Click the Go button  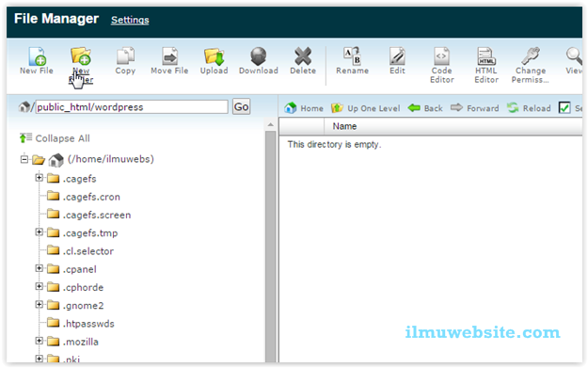click(241, 107)
